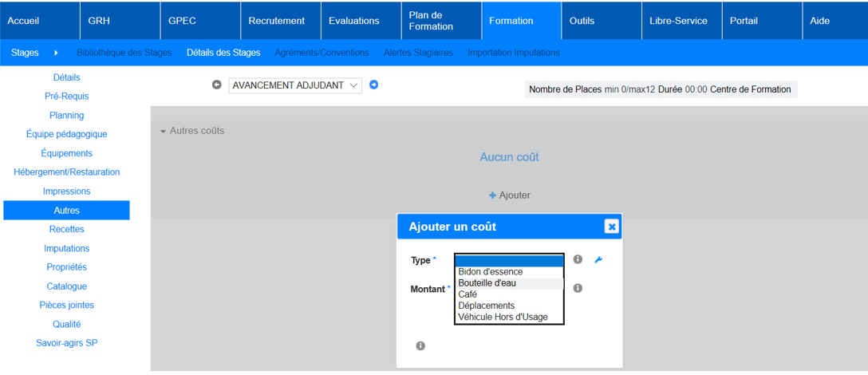Open the Recrutement menu
868x375 pixels.
pyautogui.click(x=277, y=21)
